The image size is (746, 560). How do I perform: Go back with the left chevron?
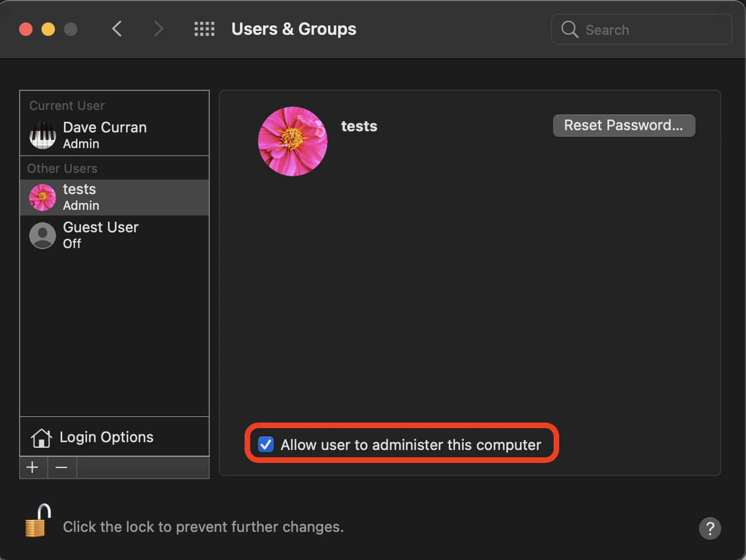(117, 29)
